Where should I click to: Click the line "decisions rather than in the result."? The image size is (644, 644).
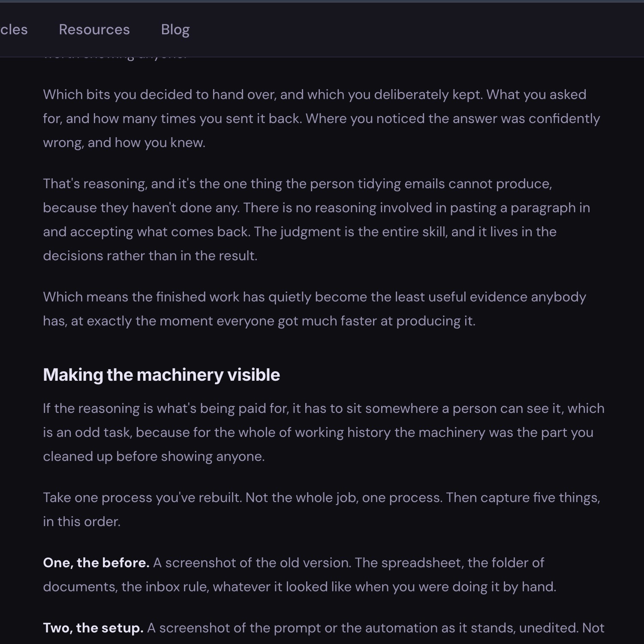pyautogui.click(x=150, y=256)
